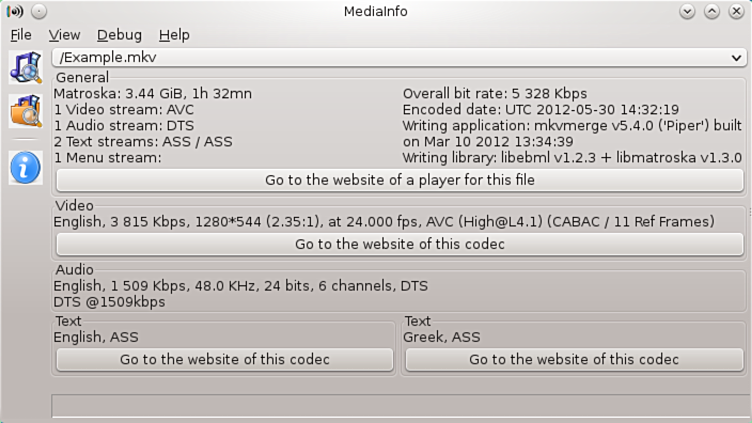This screenshot has width=752, height=423.
Task: Click the empty status bar at bottom
Action: 400,405
